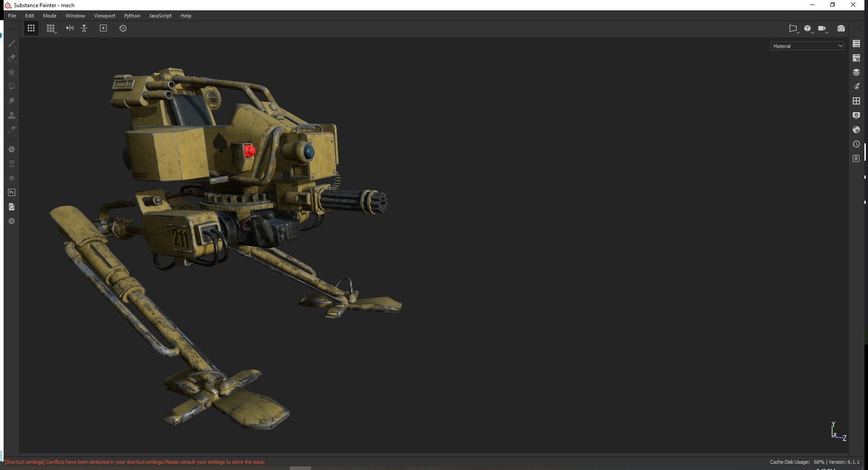Open the Help menu
Viewport: 868px width, 470px height.
186,16
